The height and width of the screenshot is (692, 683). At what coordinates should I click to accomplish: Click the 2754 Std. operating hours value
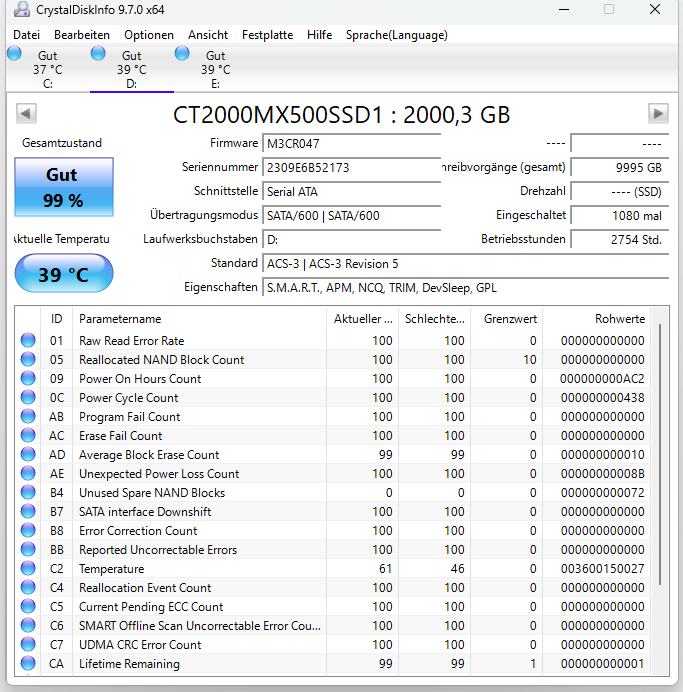tap(619, 240)
